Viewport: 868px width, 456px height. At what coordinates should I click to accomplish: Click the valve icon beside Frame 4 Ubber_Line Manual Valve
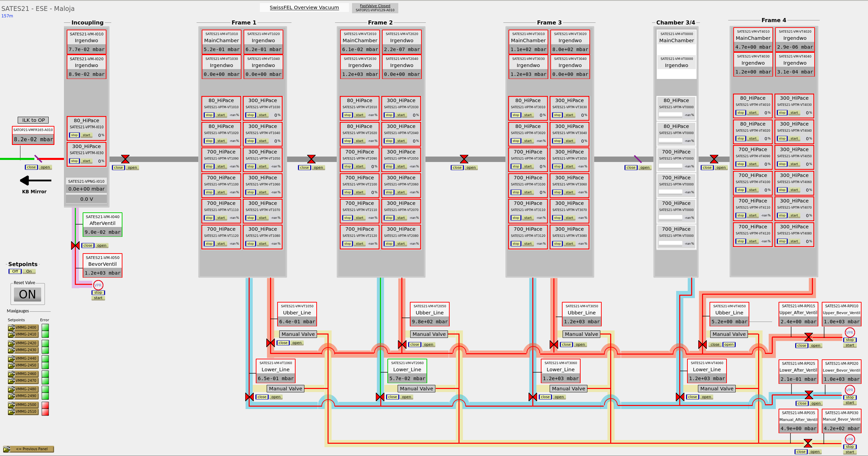click(x=702, y=344)
